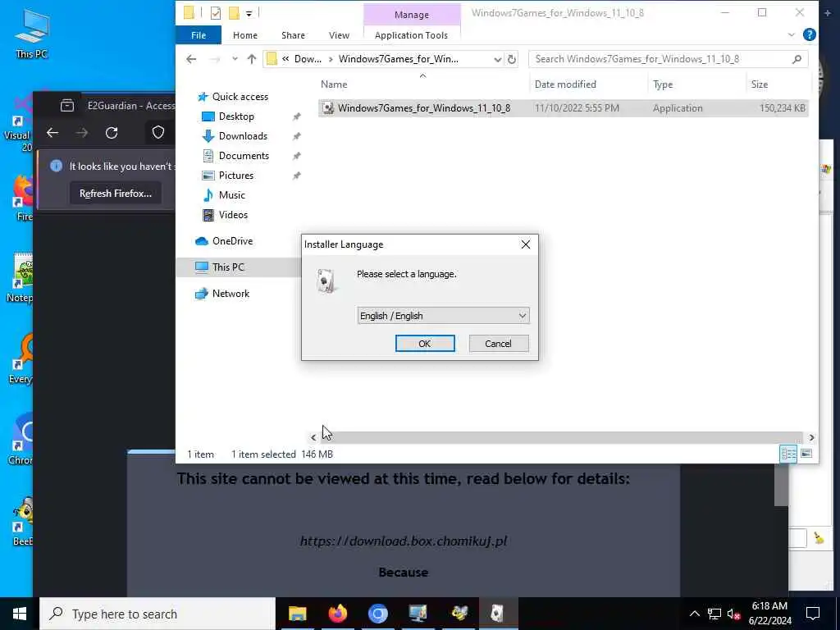This screenshot has height=630, width=840.
Task: Open Videos in the navigation pane
Action: [x=233, y=215]
